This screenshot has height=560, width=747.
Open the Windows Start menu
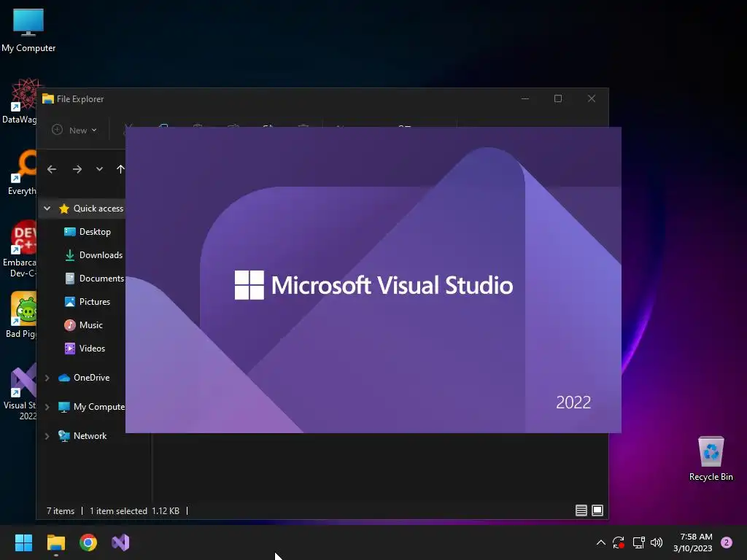click(23, 542)
